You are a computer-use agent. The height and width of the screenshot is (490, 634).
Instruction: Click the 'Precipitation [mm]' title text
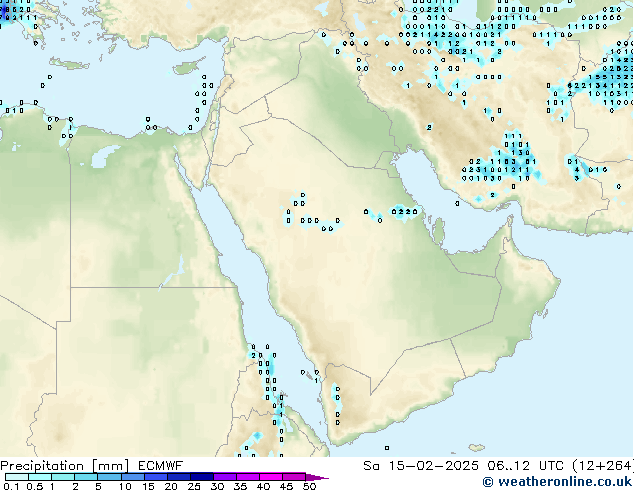[x=64, y=466]
